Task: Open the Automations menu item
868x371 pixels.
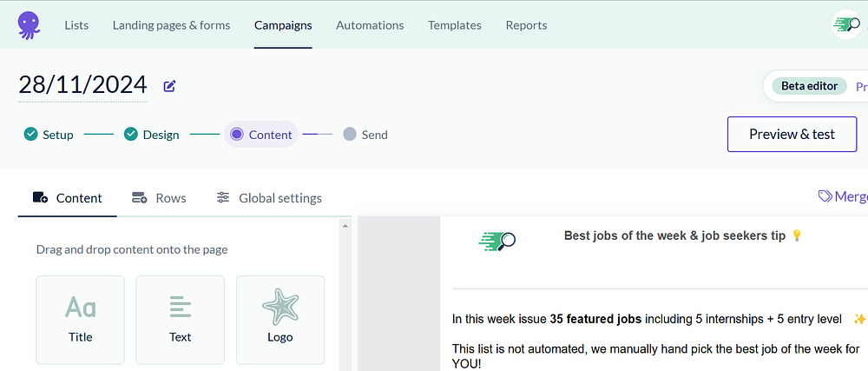Action: 370,25
